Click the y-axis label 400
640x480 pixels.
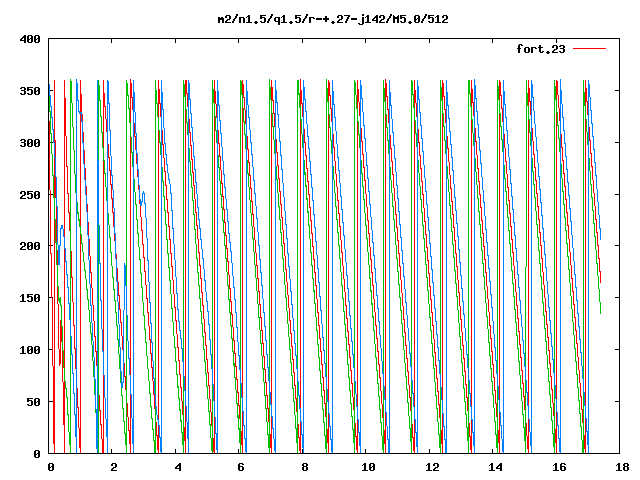click(x=30, y=39)
